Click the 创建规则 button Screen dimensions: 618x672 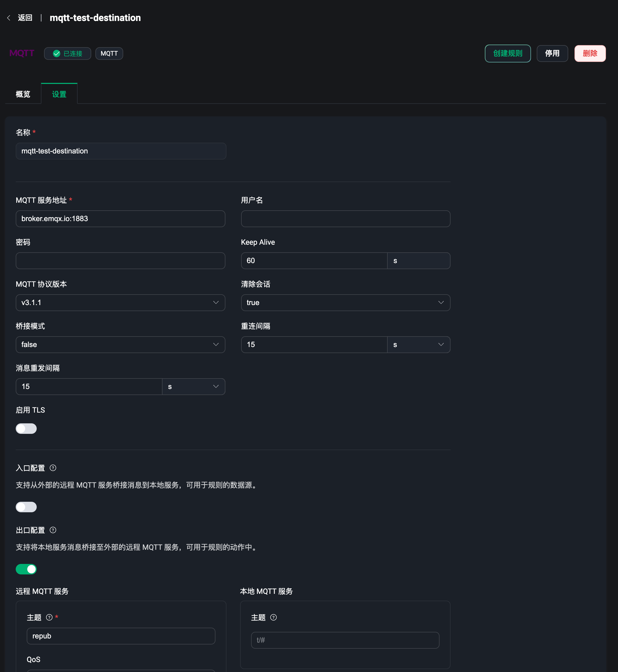pos(507,53)
